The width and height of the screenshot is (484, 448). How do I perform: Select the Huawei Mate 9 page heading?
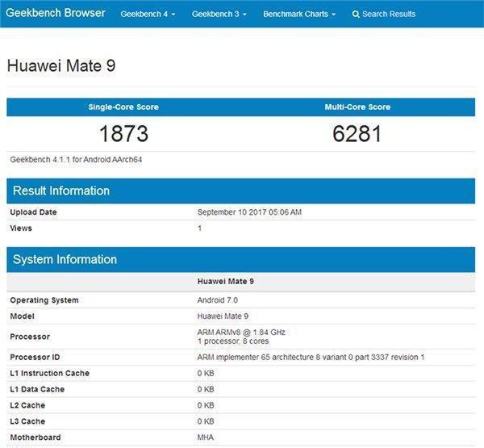(x=61, y=66)
